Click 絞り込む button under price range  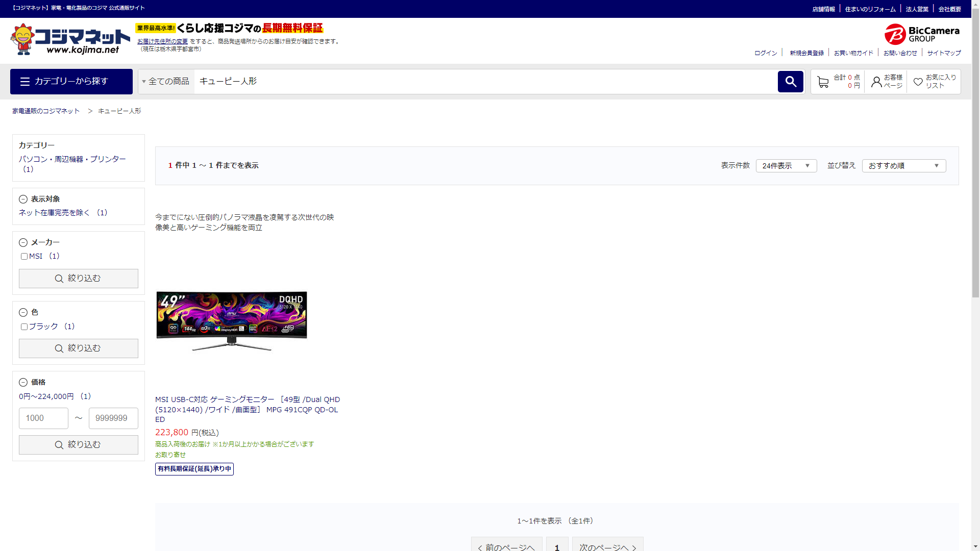[79, 445]
